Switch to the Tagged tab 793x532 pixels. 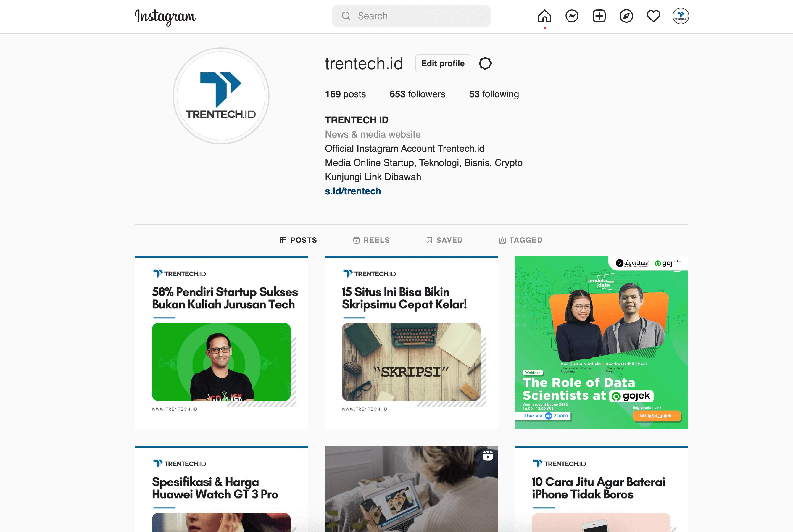point(520,240)
